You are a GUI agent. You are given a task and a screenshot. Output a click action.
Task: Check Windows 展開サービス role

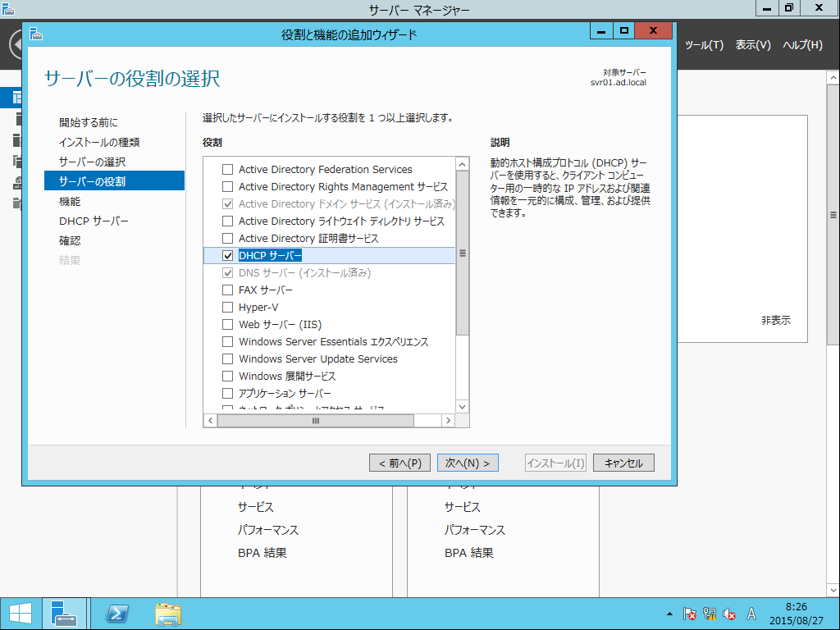[227, 376]
